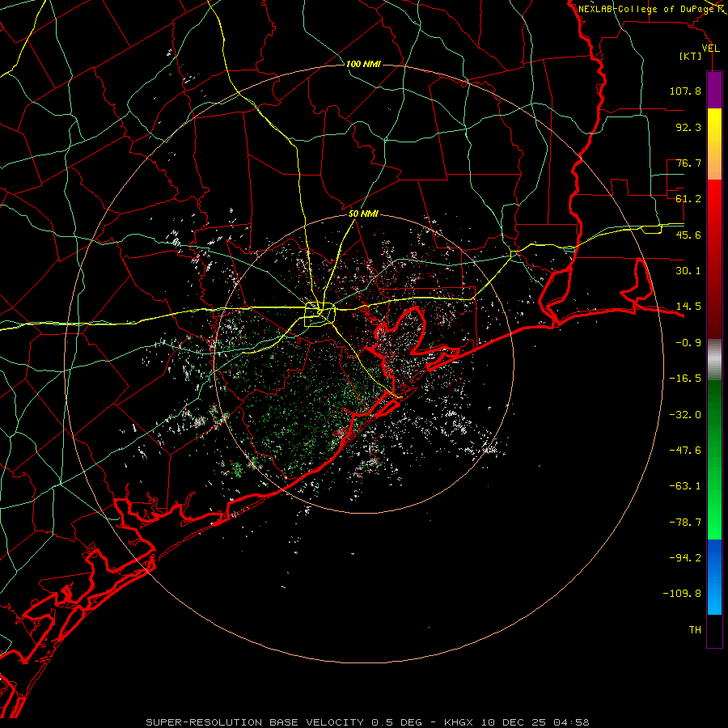The image size is (728, 728).
Task: Click the -0.9 velocity scale value
Action: [688, 343]
